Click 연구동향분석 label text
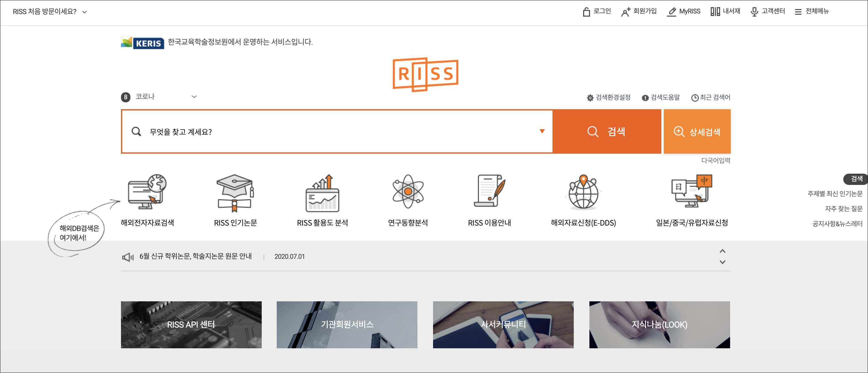The image size is (868, 373). tap(408, 223)
